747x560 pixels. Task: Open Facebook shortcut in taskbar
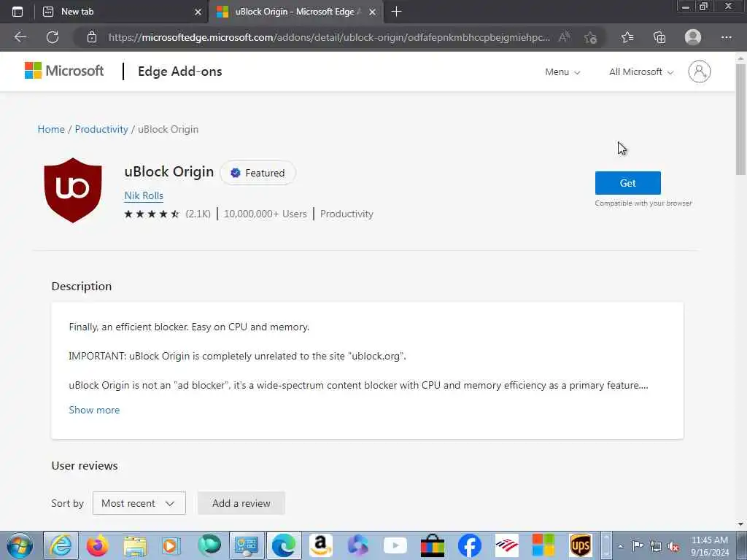(x=470, y=545)
